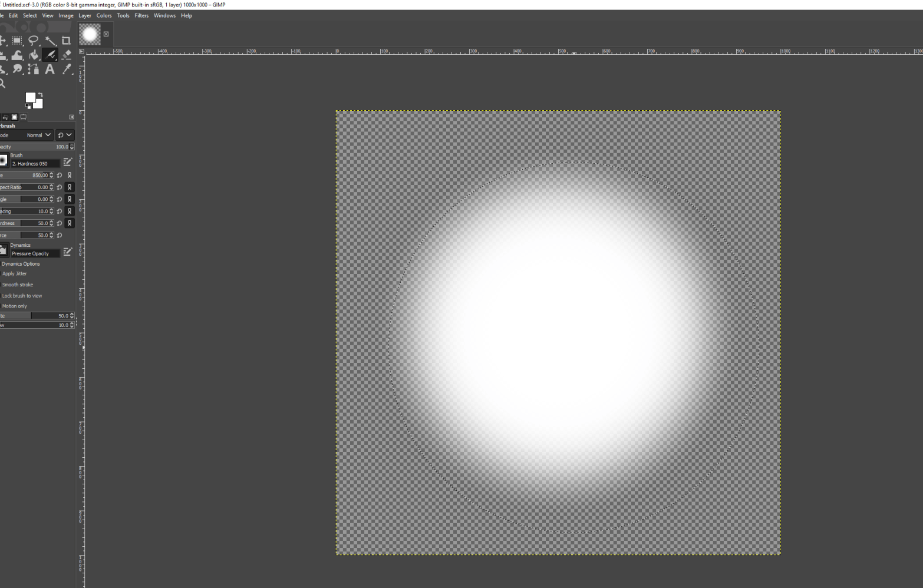Select the Rectangle Select tool
The width and height of the screenshot is (923, 588).
(17, 41)
